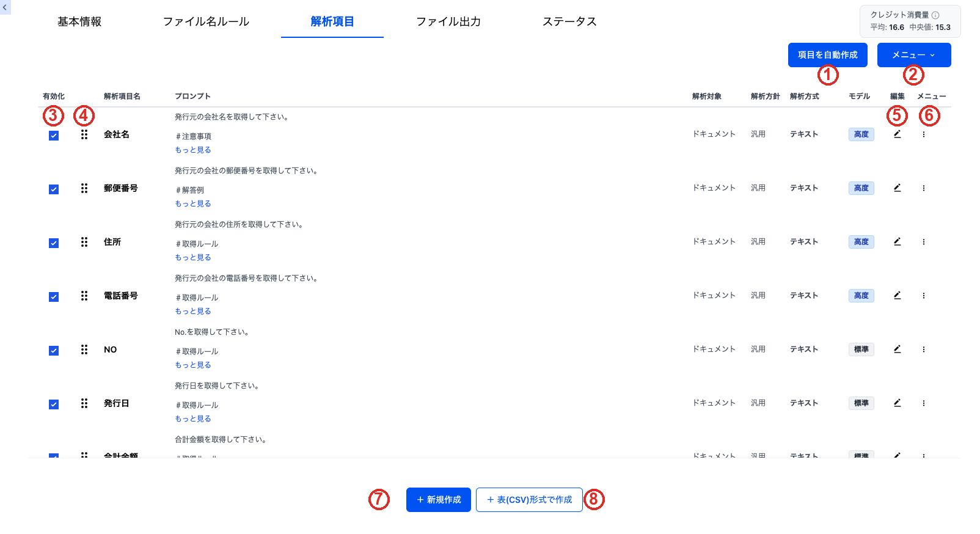Click prompt text 合計金額を取得して下さい。
The image size is (980, 534).
click(x=221, y=439)
